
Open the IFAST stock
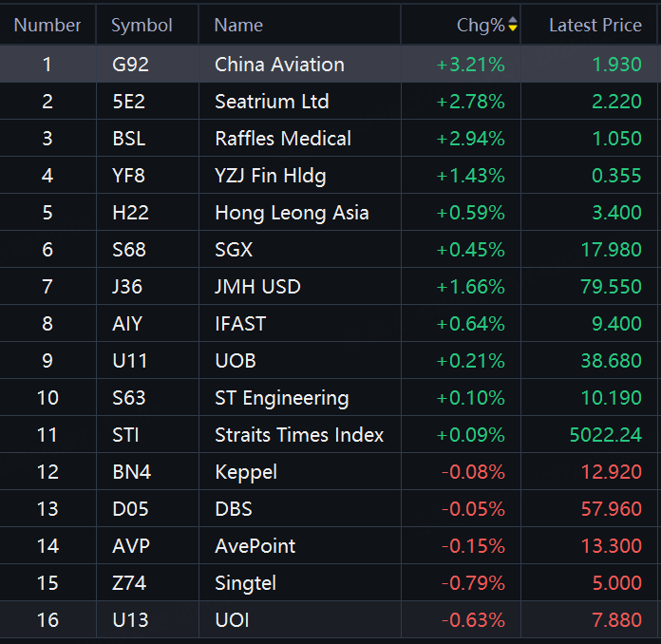[x=240, y=324]
